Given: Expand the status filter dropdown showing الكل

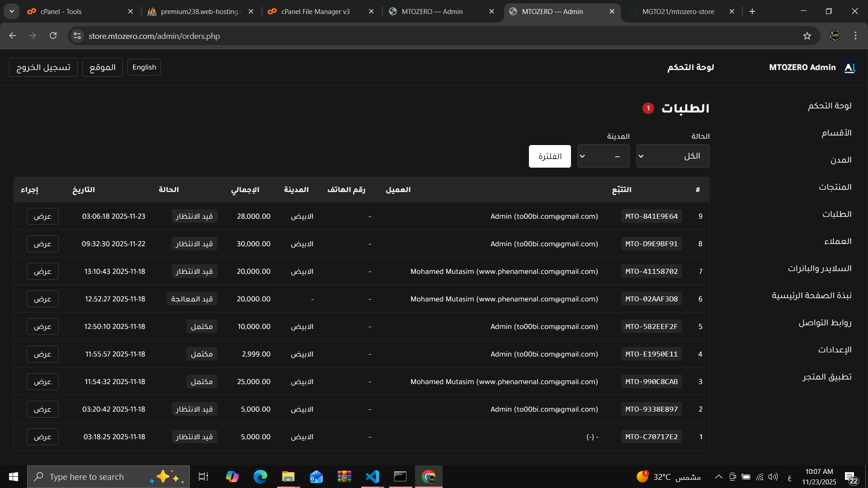Looking at the screenshot, I should pyautogui.click(x=673, y=156).
